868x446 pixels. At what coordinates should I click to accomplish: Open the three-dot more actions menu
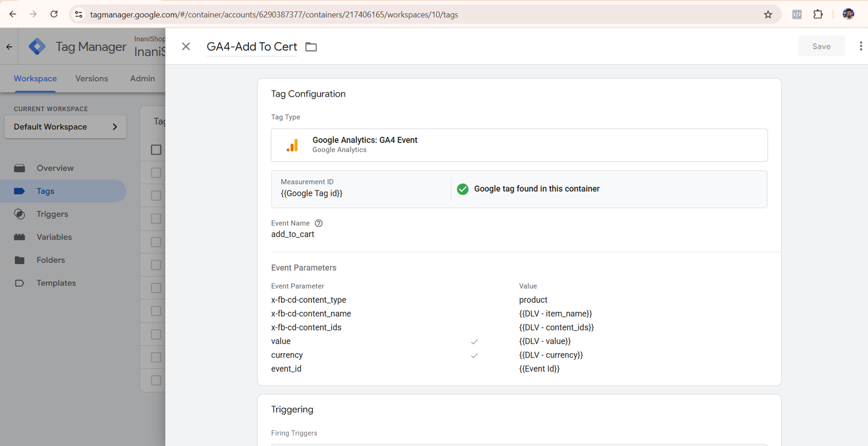pos(860,46)
